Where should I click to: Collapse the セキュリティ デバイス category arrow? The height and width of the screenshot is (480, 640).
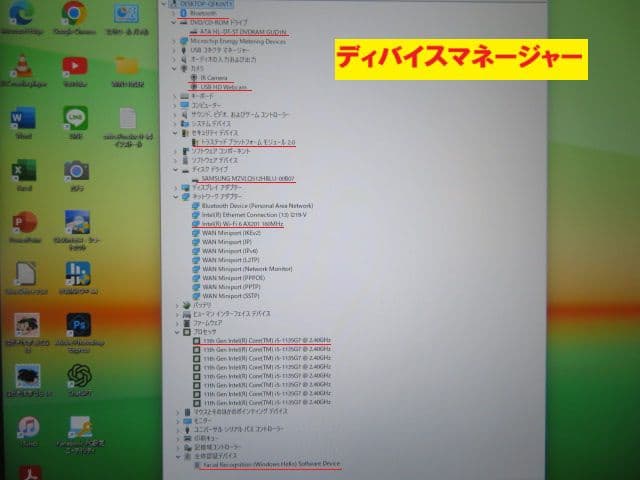(176, 133)
